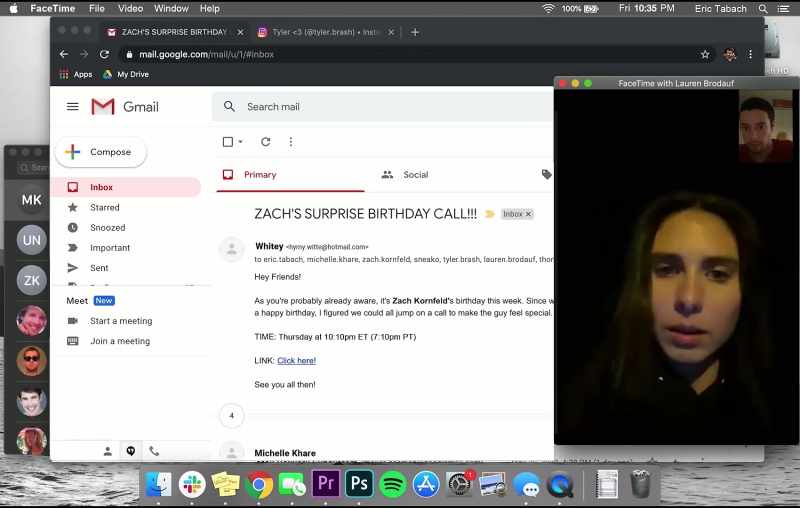Select MK contact in Messages window
This screenshot has height=508, width=800.
(31, 200)
